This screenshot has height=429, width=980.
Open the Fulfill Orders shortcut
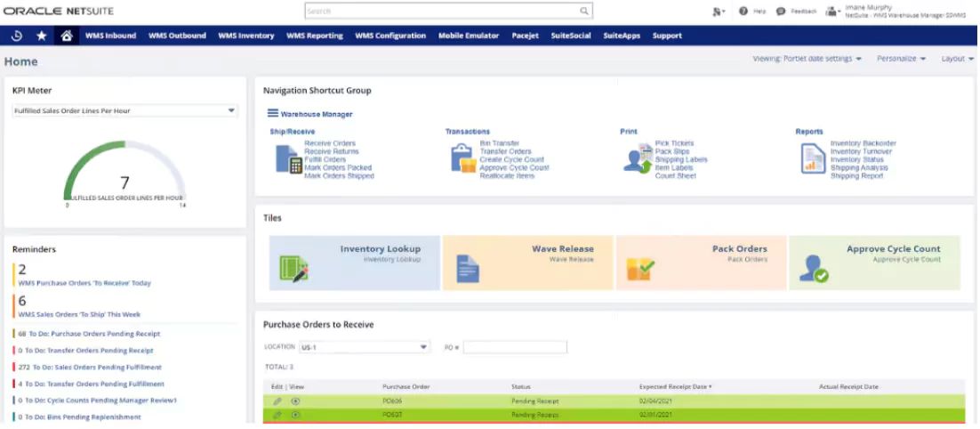[x=325, y=159]
